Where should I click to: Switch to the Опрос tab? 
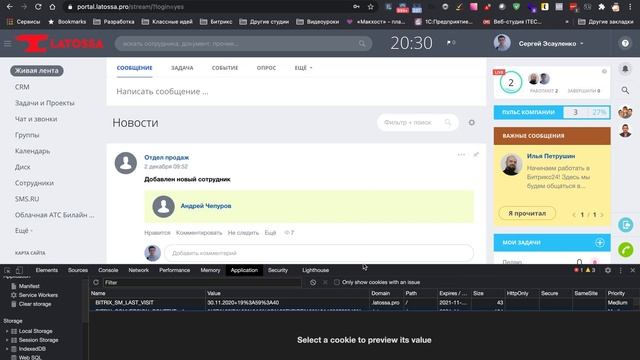(x=266, y=68)
